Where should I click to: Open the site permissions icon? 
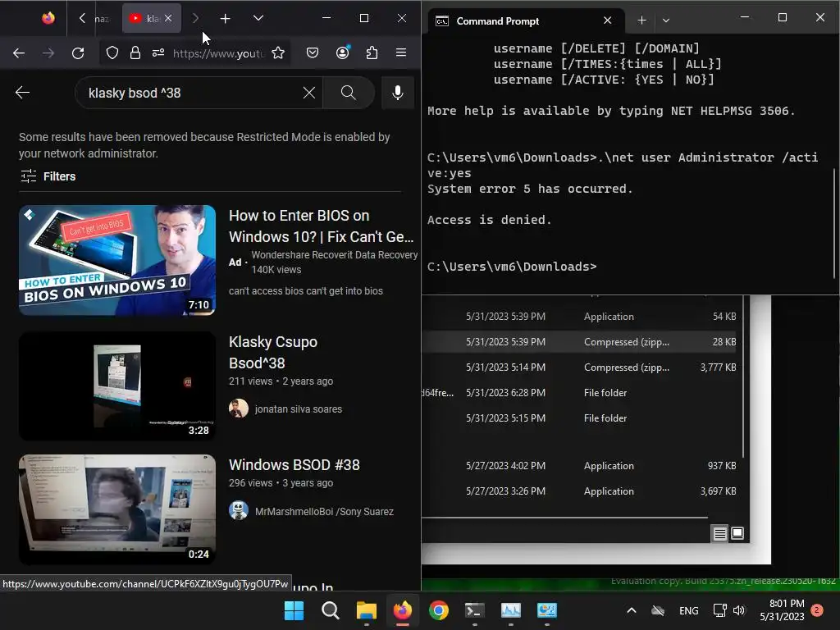click(x=158, y=52)
